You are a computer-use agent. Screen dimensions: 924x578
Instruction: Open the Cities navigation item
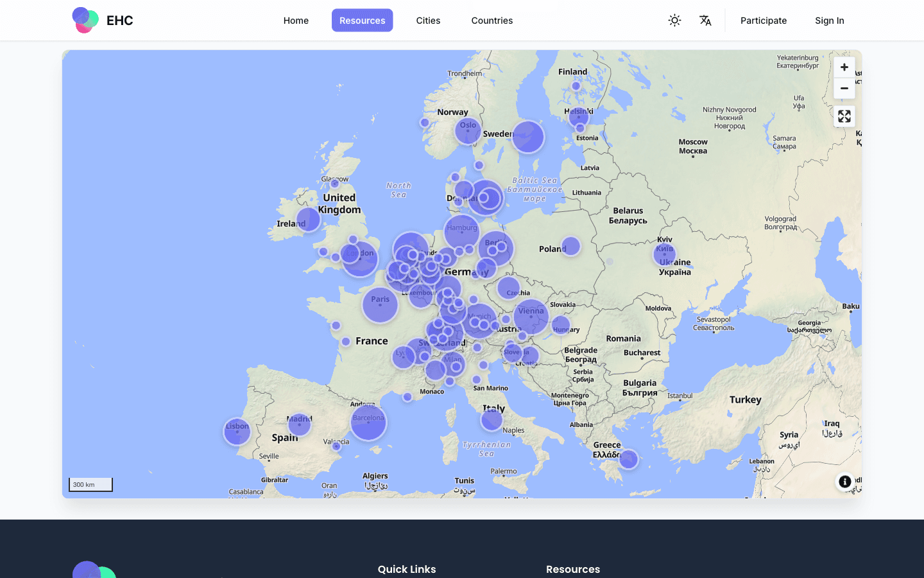pyautogui.click(x=428, y=20)
